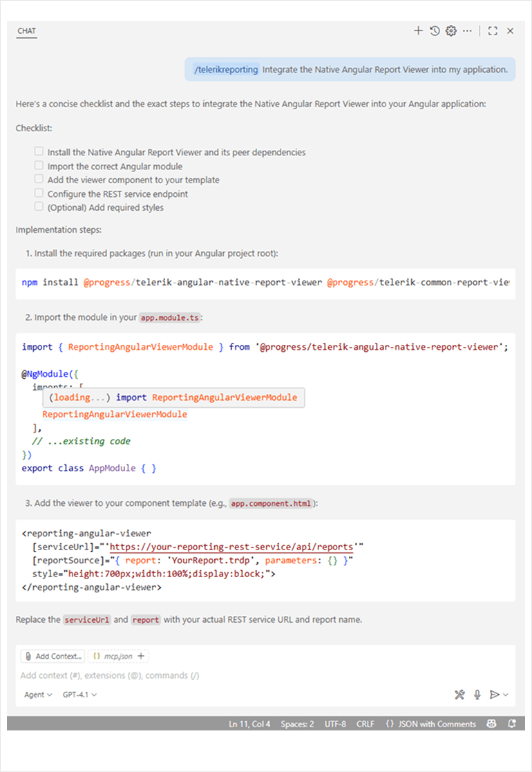Click the [reportSource] attribute line
The image size is (532, 772).
193,561
